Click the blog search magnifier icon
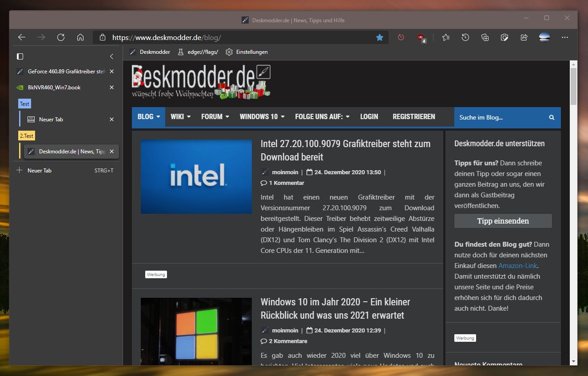 click(552, 117)
